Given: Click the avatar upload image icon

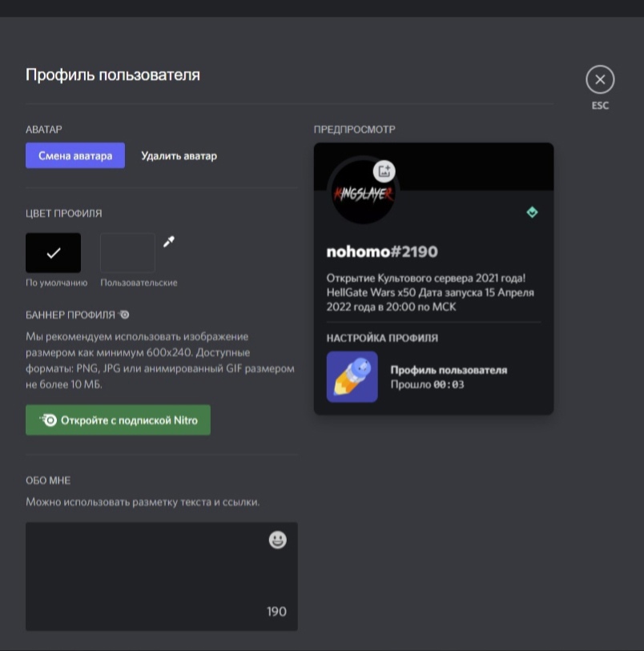Looking at the screenshot, I should point(384,171).
